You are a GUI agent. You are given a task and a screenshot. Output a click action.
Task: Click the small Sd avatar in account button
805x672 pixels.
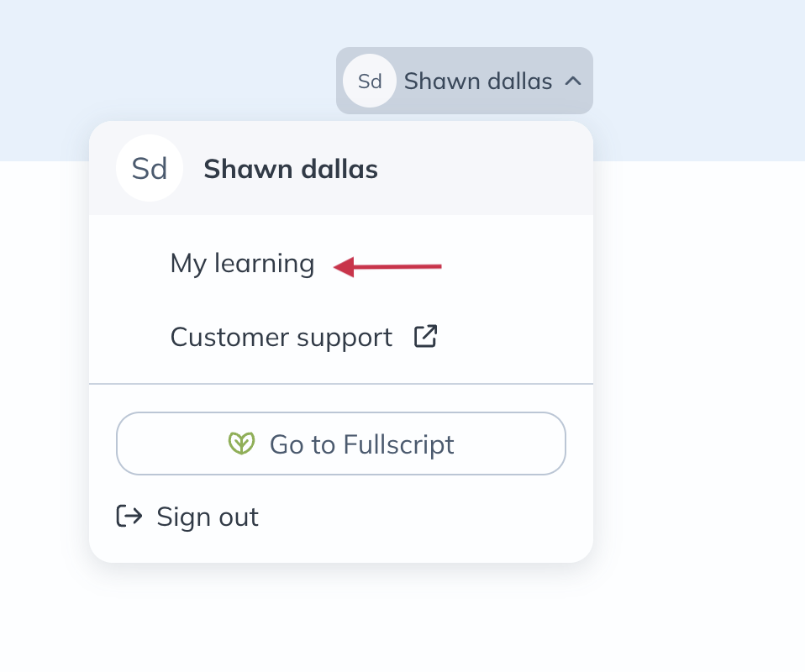tap(370, 81)
